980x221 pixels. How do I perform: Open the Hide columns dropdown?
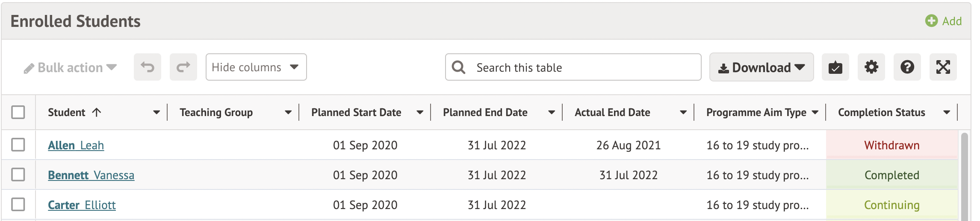pos(256,67)
